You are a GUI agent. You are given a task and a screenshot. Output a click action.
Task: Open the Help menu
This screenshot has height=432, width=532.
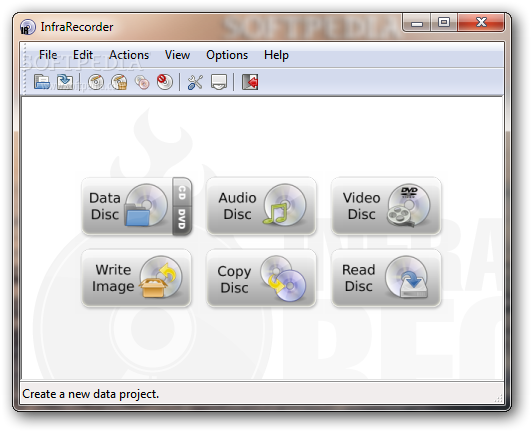(x=276, y=55)
